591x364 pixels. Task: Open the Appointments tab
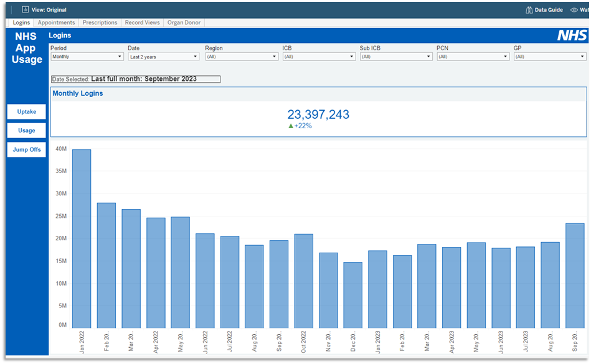coord(56,22)
